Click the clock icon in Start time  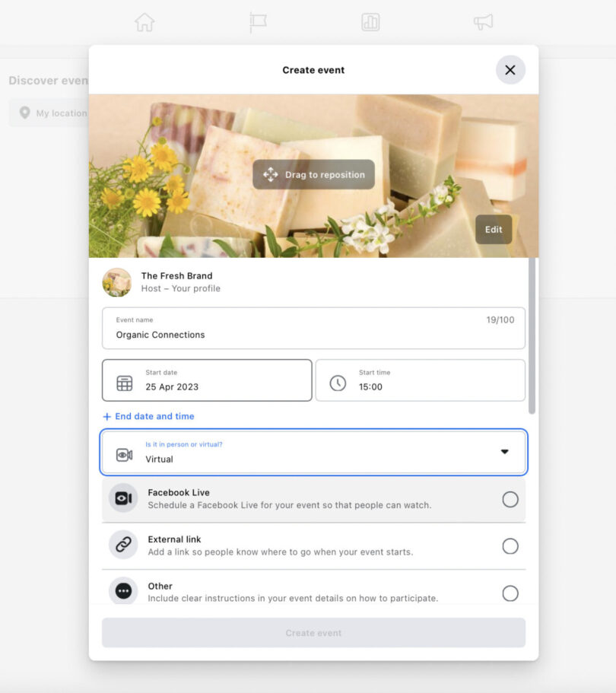point(338,383)
